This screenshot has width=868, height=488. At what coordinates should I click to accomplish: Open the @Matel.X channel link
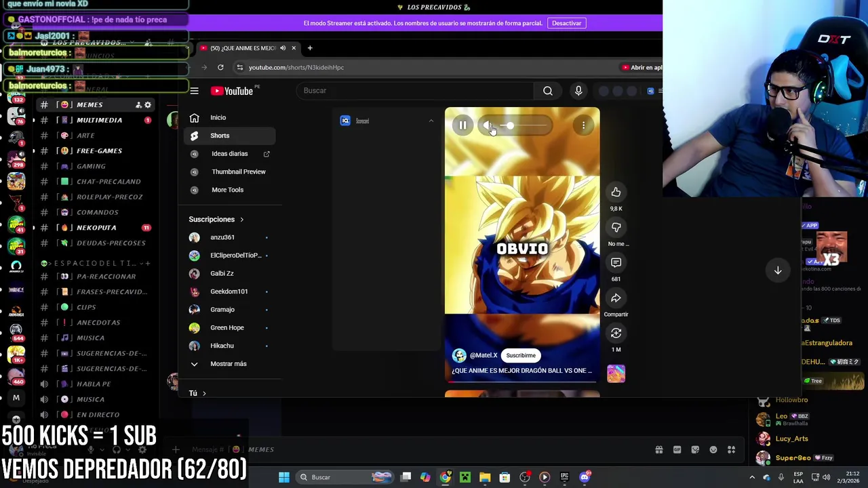[484, 355]
